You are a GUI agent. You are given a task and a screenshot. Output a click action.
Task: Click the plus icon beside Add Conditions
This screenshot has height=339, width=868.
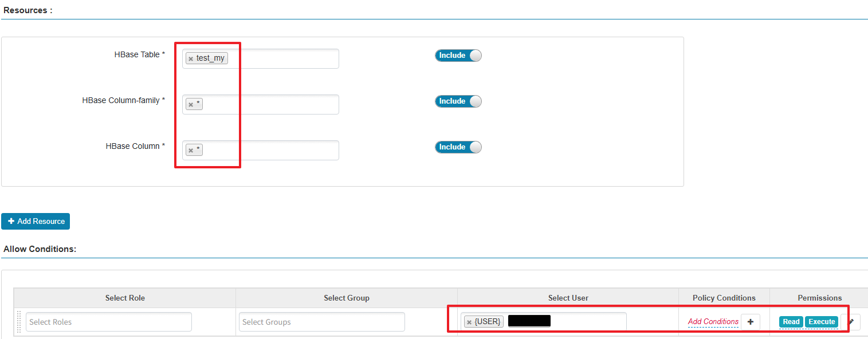point(751,322)
